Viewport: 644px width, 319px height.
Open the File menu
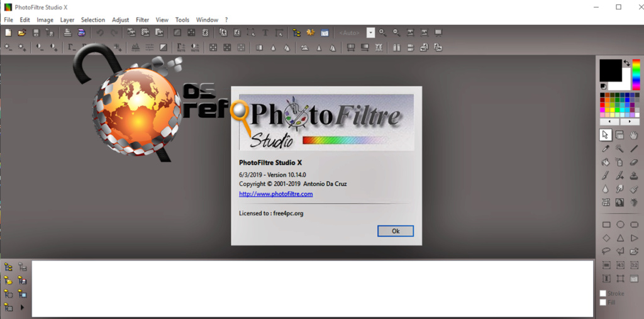pos(9,20)
